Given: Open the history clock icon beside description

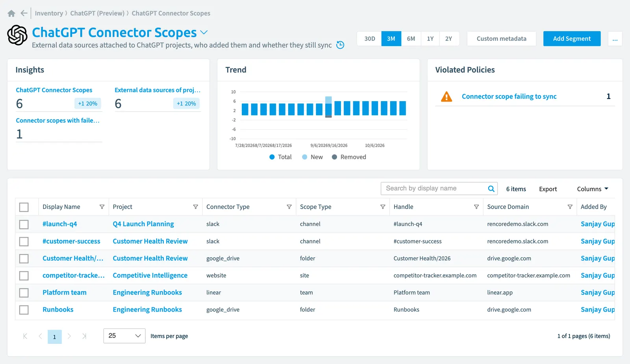Looking at the screenshot, I should 341,45.
